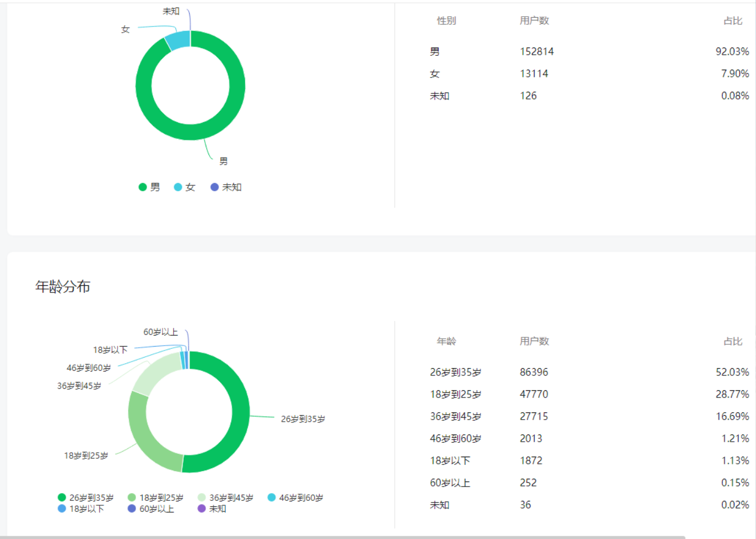Select the value 27715 in age table
756x539 pixels.
click(534, 416)
